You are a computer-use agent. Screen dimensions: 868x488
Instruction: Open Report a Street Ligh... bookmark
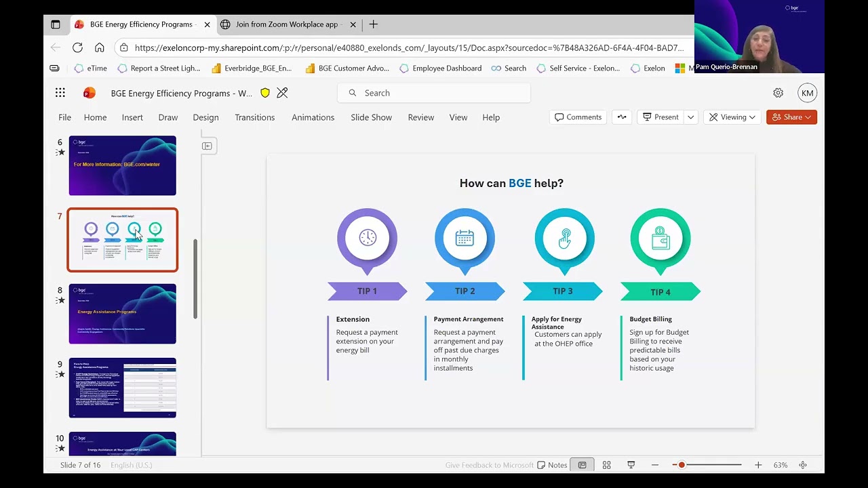(x=159, y=68)
